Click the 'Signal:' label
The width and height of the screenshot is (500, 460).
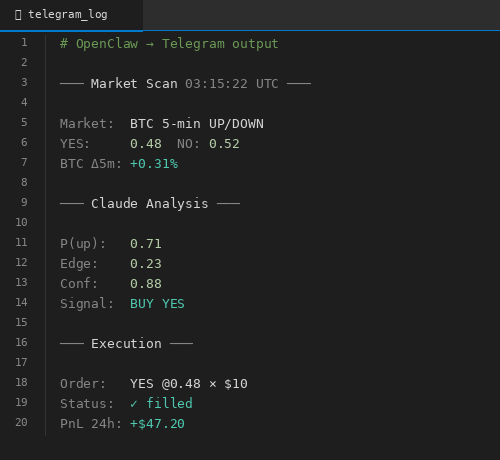coord(87,304)
